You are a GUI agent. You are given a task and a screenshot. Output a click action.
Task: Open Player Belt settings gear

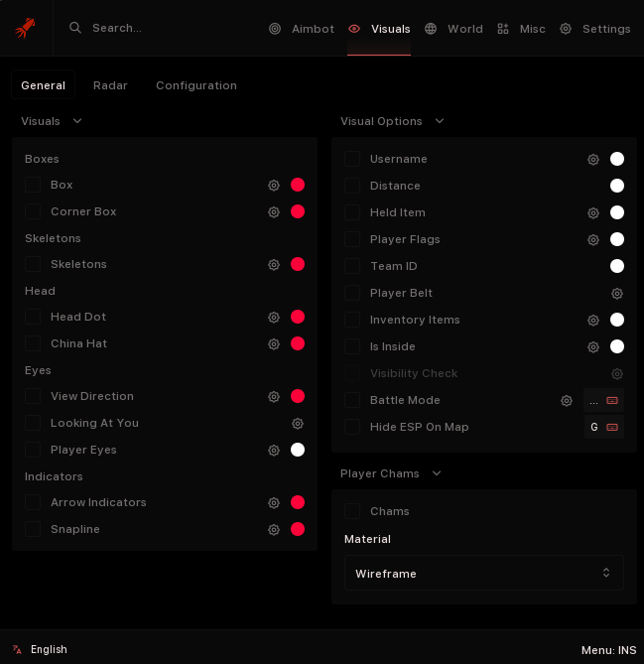click(617, 293)
